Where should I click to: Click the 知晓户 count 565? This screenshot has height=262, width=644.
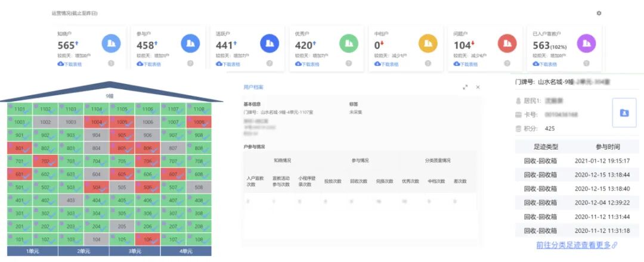(x=66, y=45)
